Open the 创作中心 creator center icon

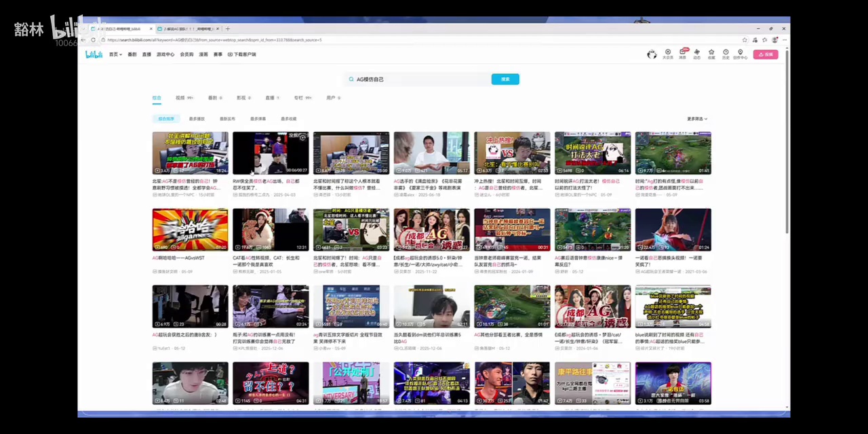741,54
